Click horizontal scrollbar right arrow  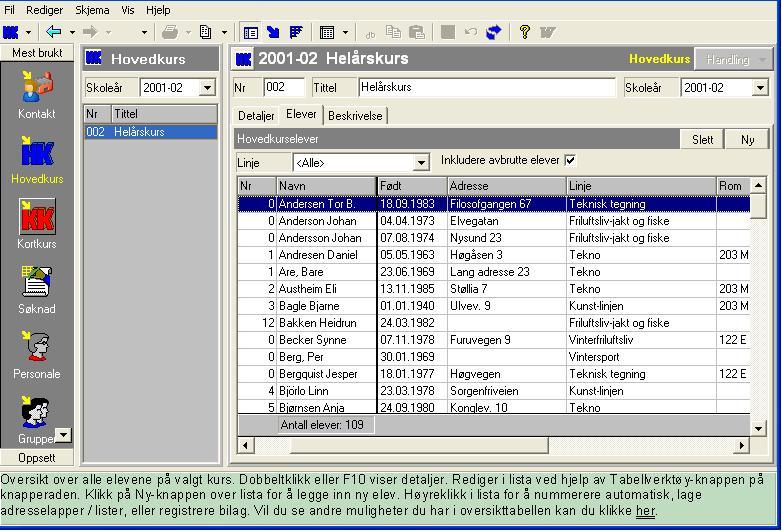pyautogui.click(x=742, y=445)
